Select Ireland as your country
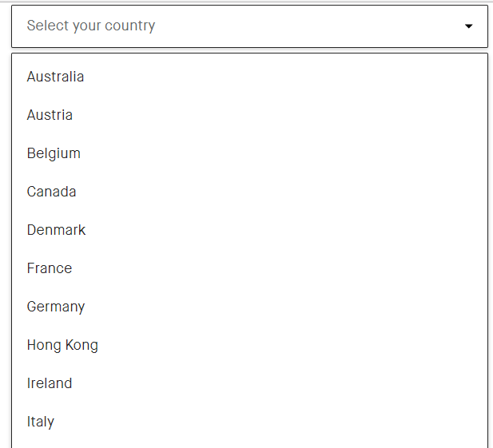Screen dimensions: 493x448 pyautogui.click(x=50, y=383)
